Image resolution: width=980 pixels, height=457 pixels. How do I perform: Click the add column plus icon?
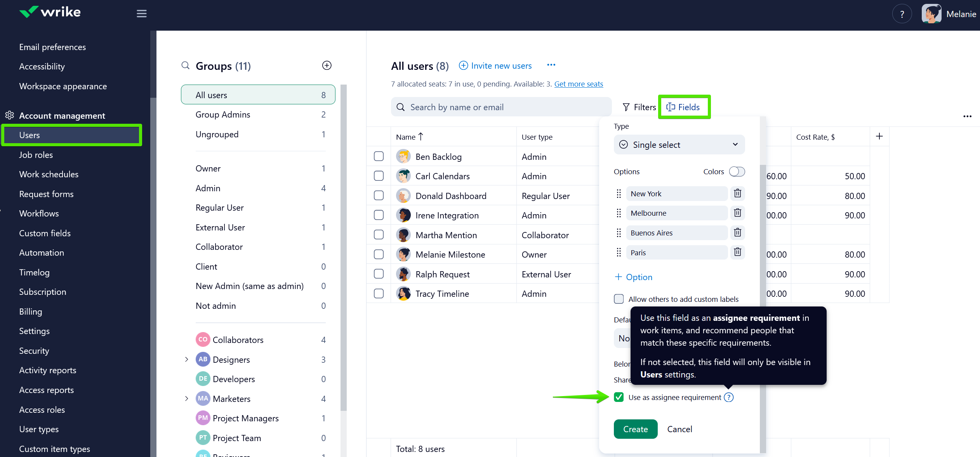879,137
